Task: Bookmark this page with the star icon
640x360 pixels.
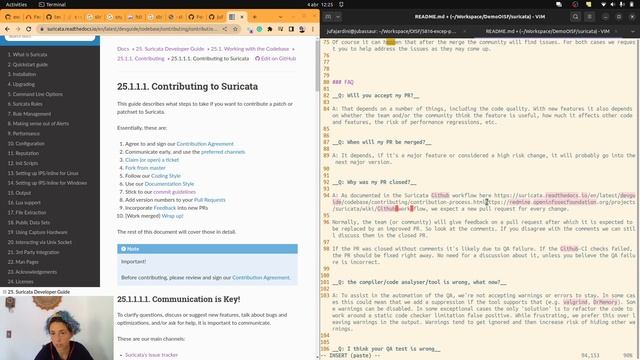Action: click(236, 29)
